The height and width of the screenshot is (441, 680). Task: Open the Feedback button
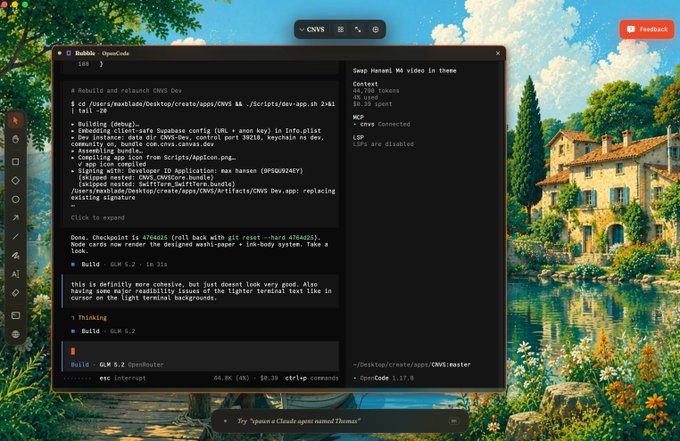pyautogui.click(x=647, y=29)
